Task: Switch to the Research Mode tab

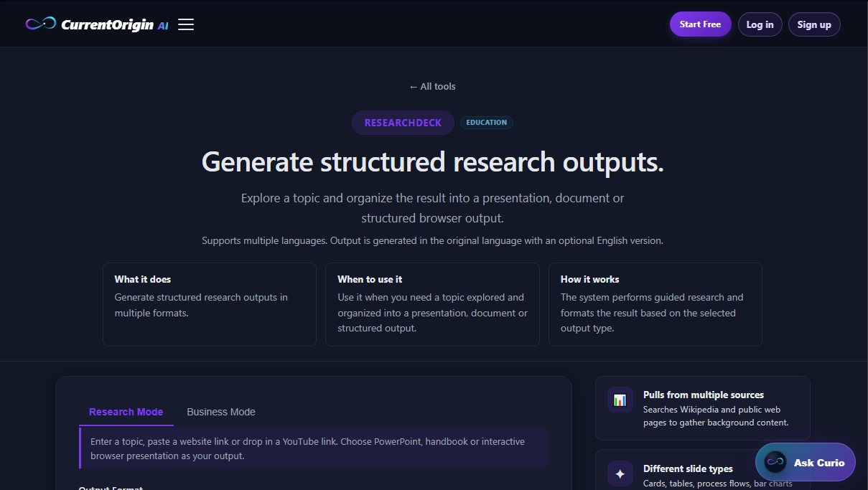Action: [x=126, y=412]
